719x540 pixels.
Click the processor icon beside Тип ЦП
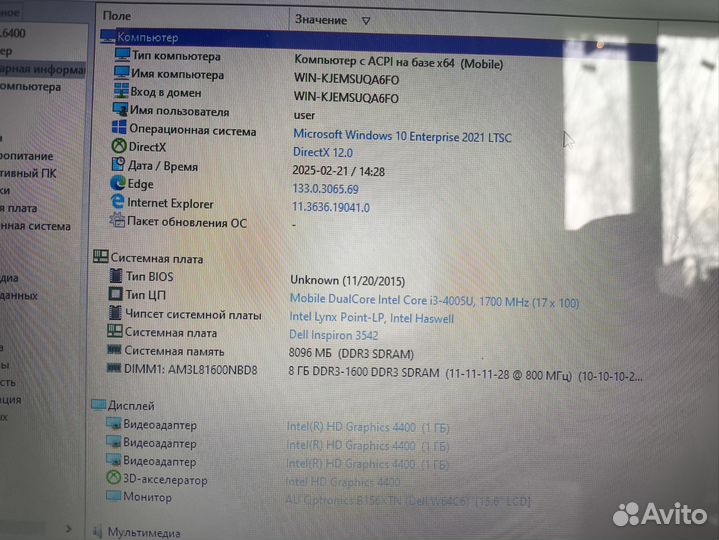(114, 295)
